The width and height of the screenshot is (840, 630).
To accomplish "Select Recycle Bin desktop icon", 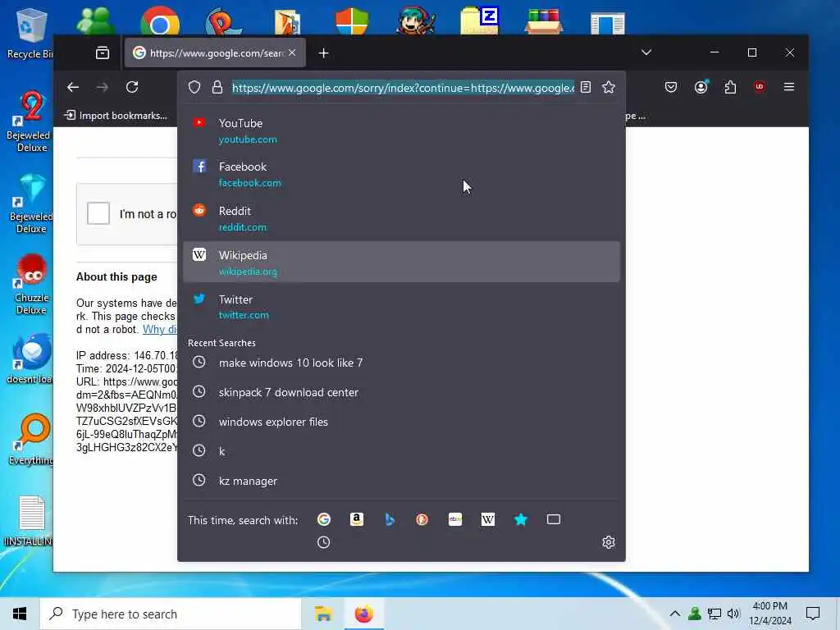I will point(30,33).
